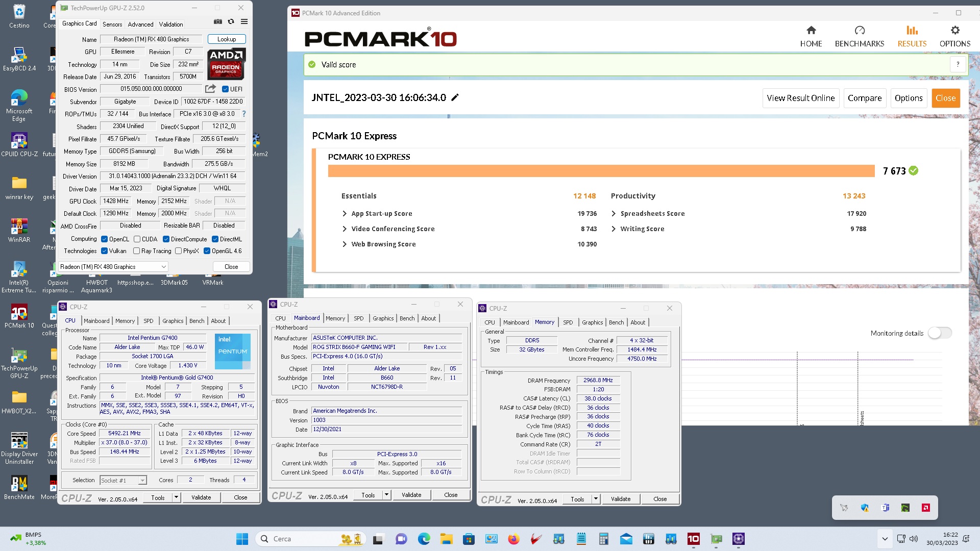Viewport: 980px width, 551px height.
Task: Open WinRAR desktop shortcut
Action: click(x=19, y=231)
